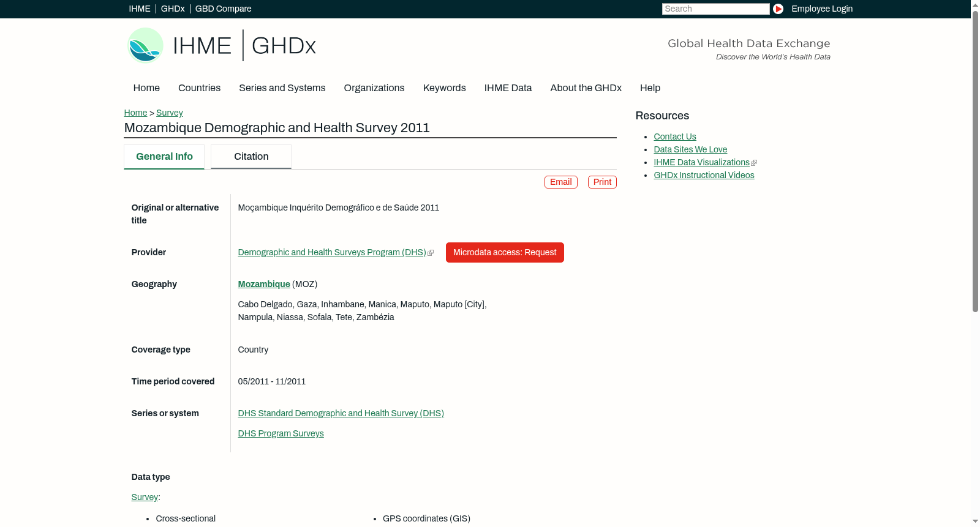The height and width of the screenshot is (527, 980).
Task: Open Data Sites We Love link
Action: click(690, 149)
